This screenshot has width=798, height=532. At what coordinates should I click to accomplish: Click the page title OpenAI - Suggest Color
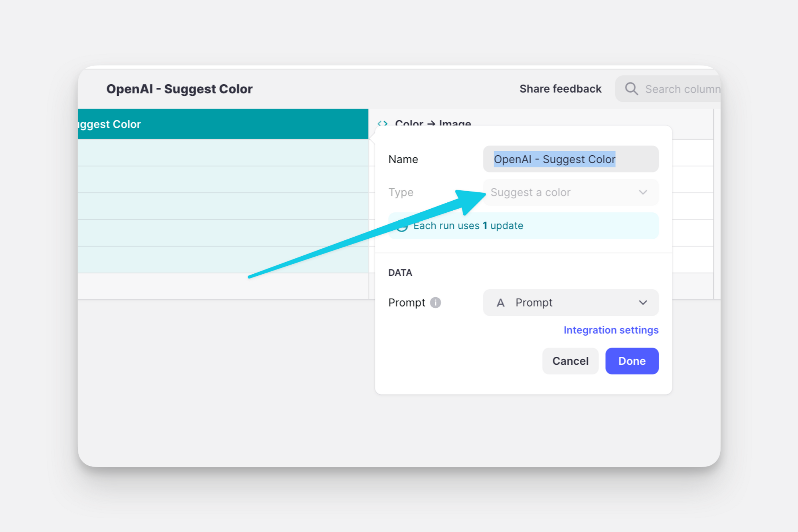(x=179, y=89)
